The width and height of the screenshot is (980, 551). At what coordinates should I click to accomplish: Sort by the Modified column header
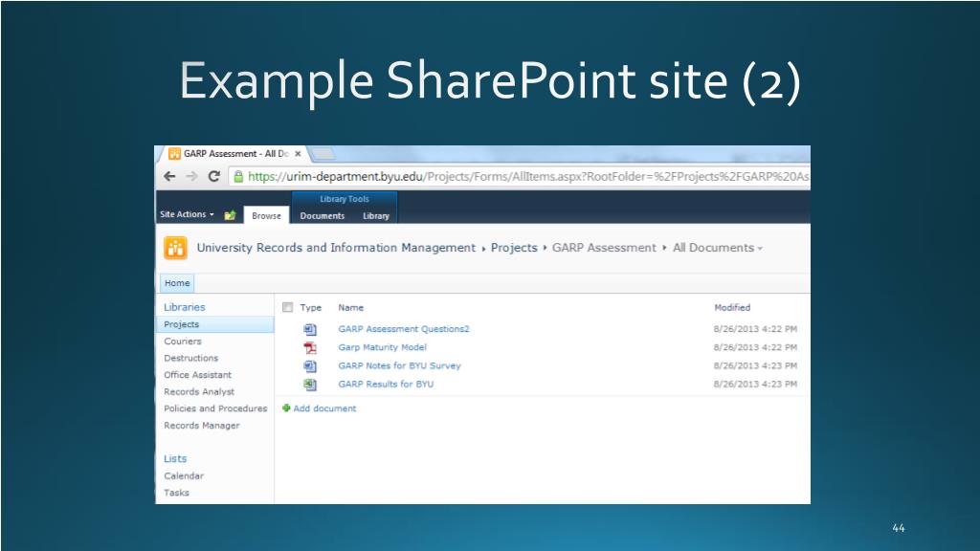732,307
